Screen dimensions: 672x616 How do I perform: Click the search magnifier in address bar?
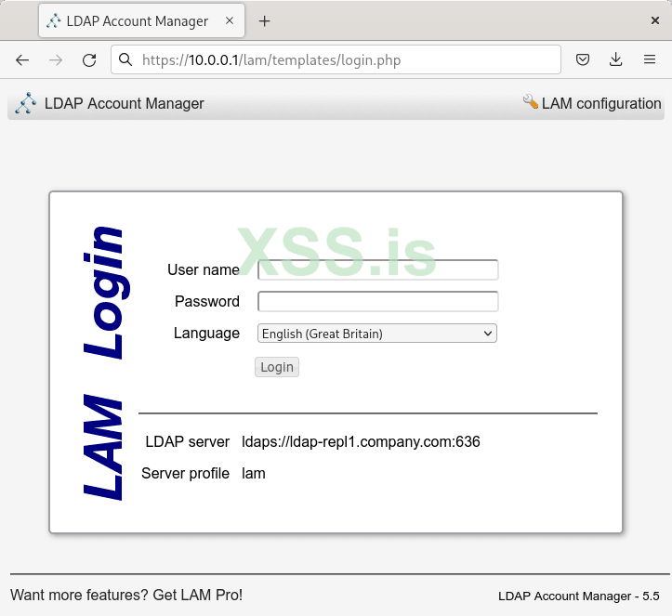[125, 59]
